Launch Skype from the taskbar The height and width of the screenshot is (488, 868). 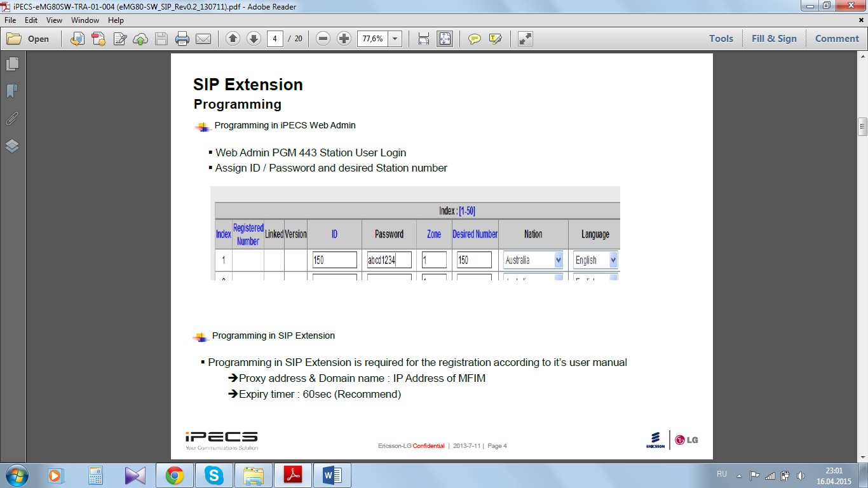214,475
